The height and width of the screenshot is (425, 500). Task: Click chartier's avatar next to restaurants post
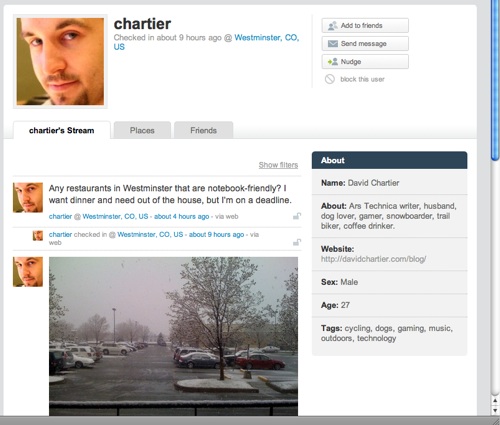pos(28,197)
